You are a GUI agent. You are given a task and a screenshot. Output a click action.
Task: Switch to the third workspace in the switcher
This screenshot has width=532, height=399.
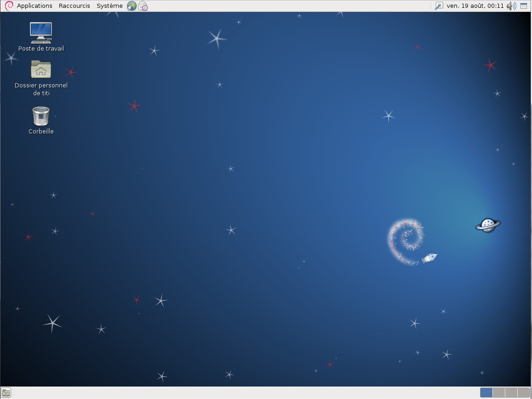click(x=511, y=393)
